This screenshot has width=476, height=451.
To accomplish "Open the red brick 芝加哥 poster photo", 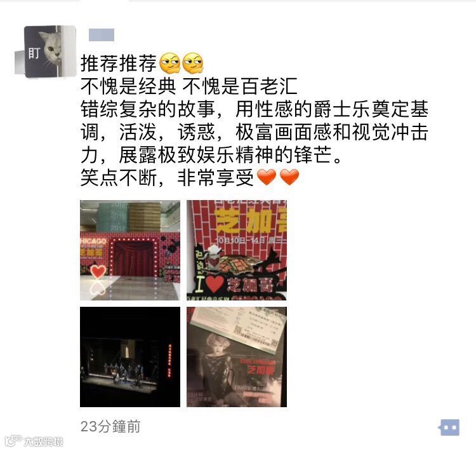I will 237,250.
